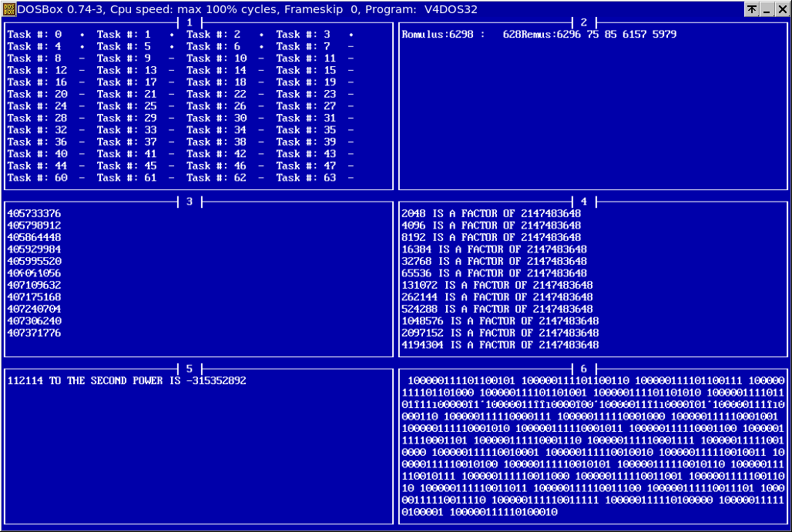
Task: Select the panel 1 title label
Action: tap(190, 23)
